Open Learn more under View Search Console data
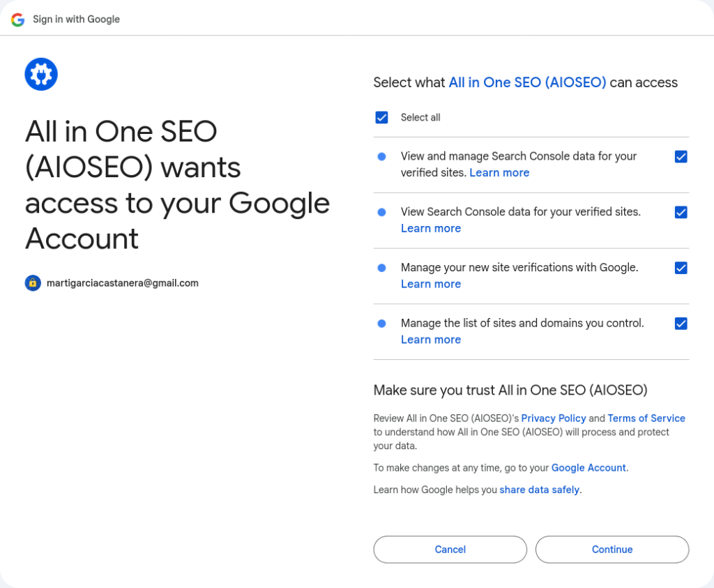 tap(431, 229)
